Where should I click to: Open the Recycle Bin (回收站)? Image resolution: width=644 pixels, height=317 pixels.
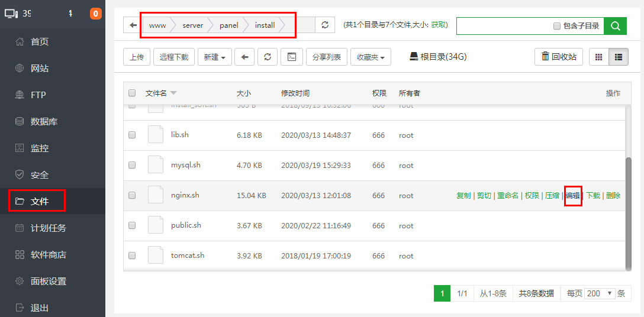(x=558, y=57)
